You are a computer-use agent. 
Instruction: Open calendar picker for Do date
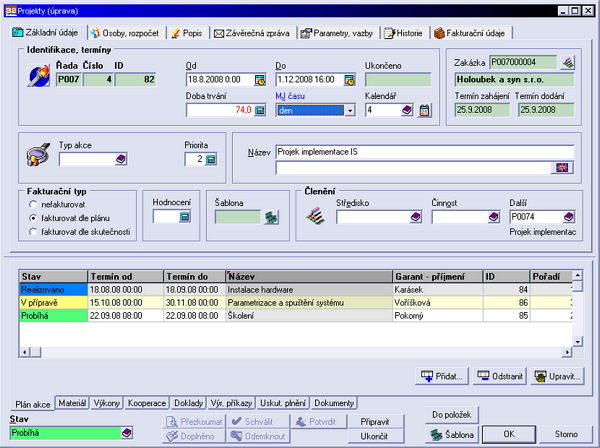(349, 80)
